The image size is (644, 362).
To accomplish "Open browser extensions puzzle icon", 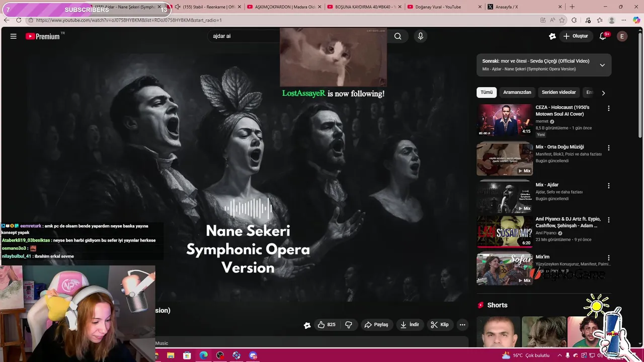I will coord(574,20).
